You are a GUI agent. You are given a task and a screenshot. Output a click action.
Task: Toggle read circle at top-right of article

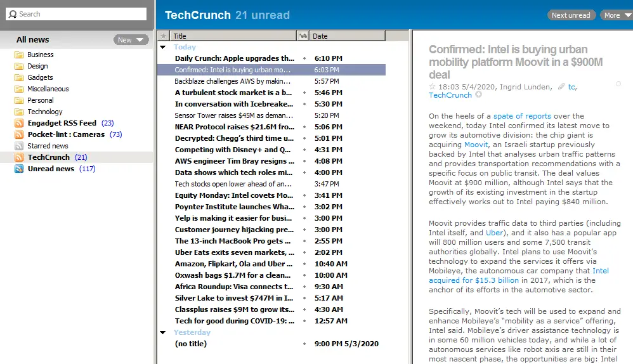[618, 84]
